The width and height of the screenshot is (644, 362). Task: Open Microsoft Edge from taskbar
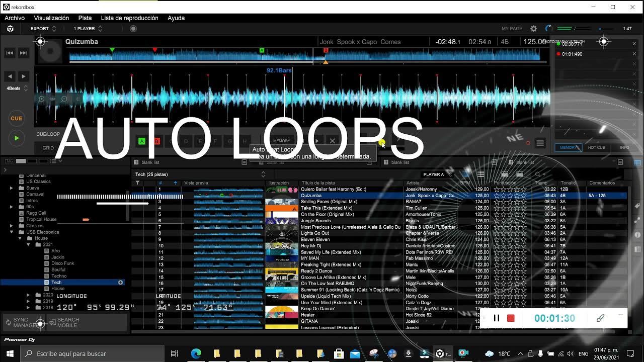point(196,353)
